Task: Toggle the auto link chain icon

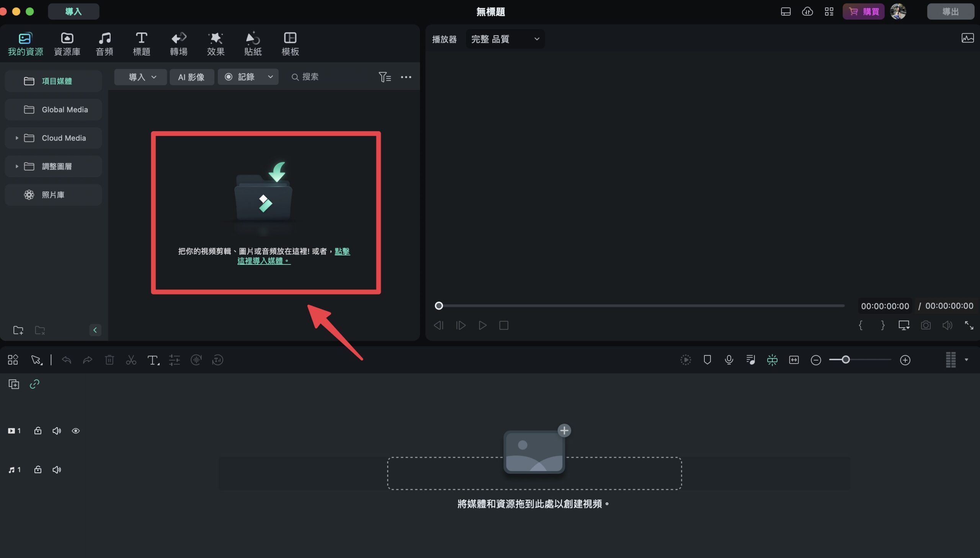Action: click(x=34, y=383)
